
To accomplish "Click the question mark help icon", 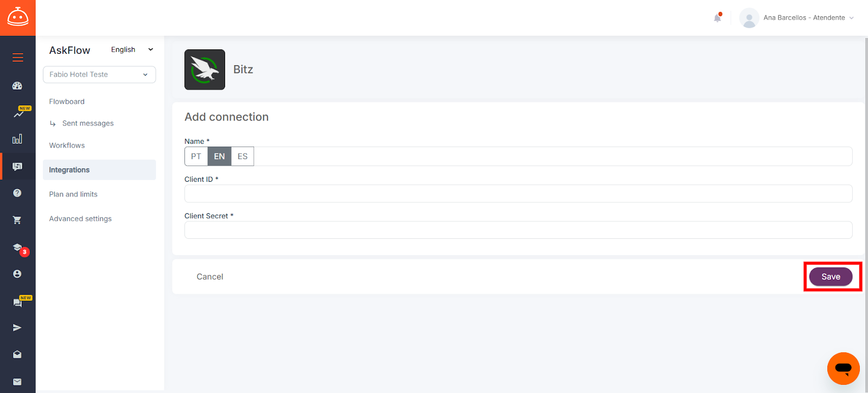I will coord(17,193).
